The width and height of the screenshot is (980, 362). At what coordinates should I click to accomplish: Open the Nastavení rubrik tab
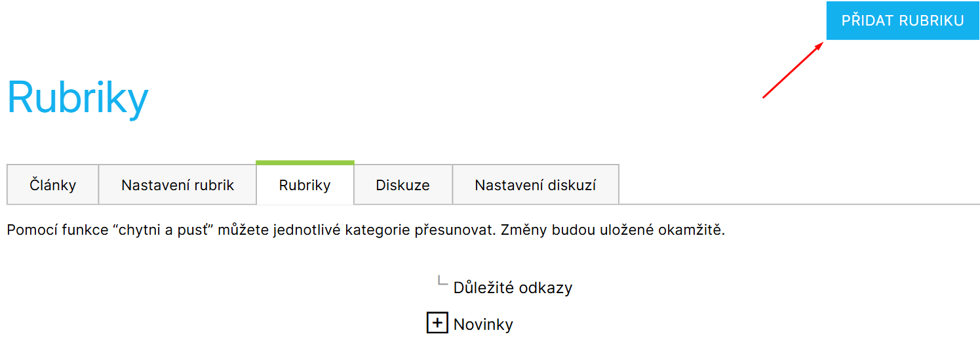tap(177, 185)
